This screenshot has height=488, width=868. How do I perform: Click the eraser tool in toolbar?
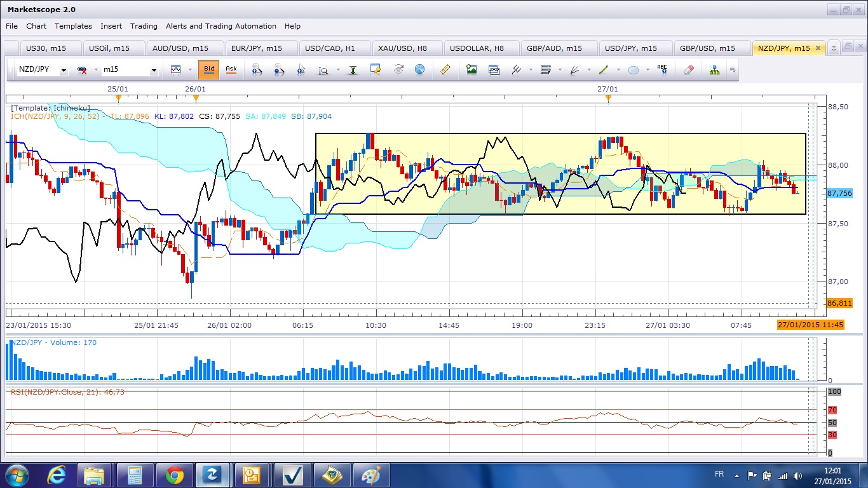pos(688,70)
